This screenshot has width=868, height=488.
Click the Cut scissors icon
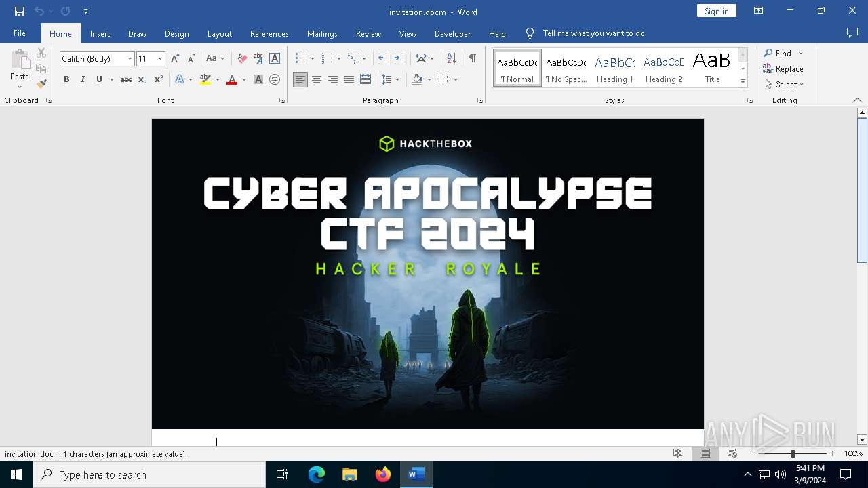click(x=41, y=53)
